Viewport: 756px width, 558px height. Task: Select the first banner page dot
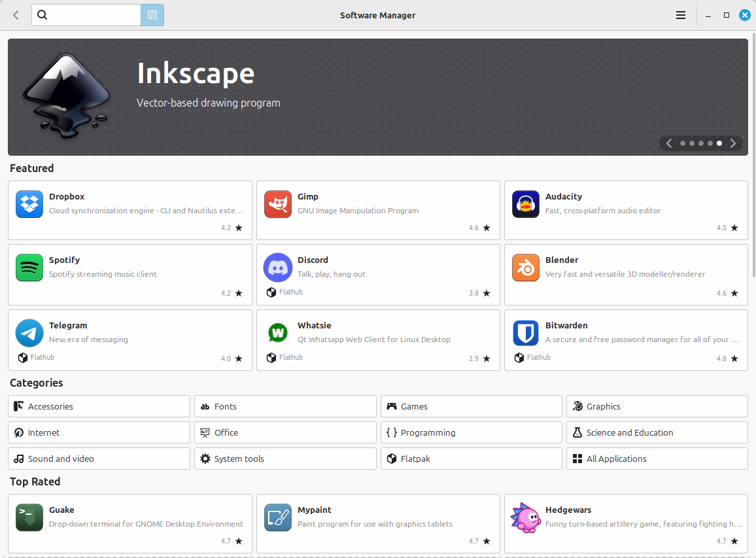tap(683, 143)
